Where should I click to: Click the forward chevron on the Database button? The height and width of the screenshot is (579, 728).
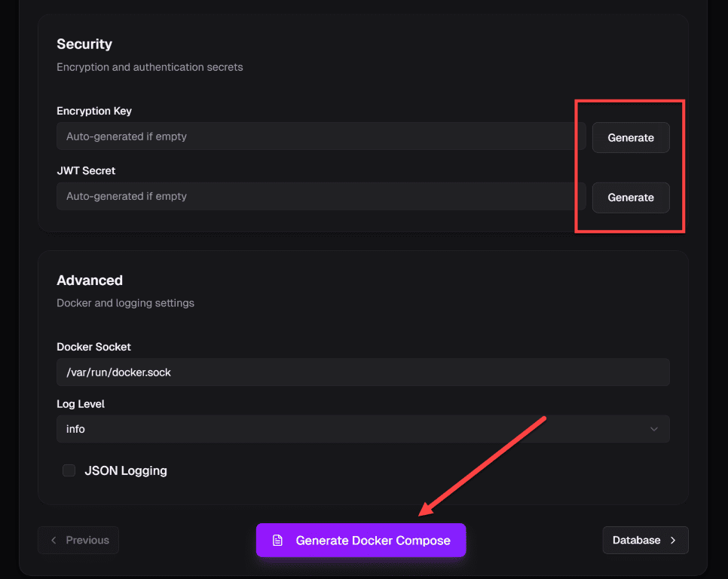[671, 540]
